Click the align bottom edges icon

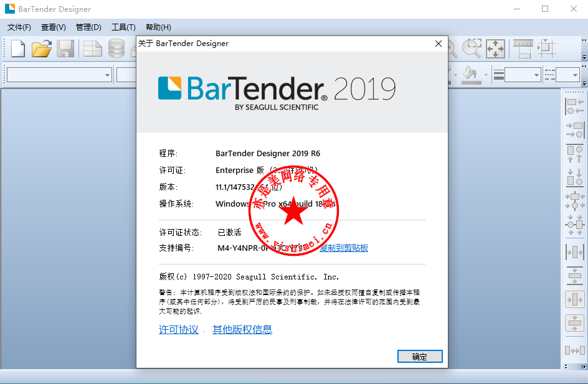pos(574,177)
